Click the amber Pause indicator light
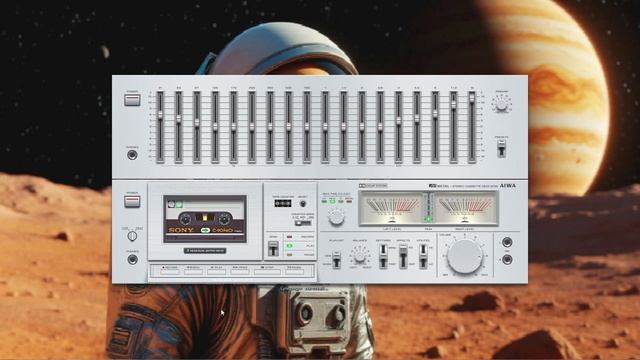The image size is (640, 360). click(x=289, y=255)
